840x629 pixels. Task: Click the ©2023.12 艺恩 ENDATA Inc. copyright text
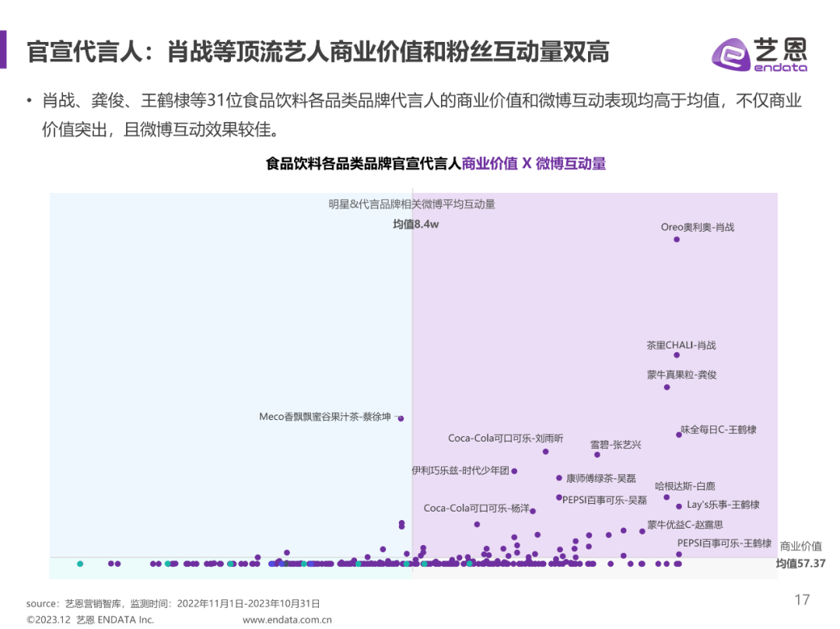tap(90, 620)
